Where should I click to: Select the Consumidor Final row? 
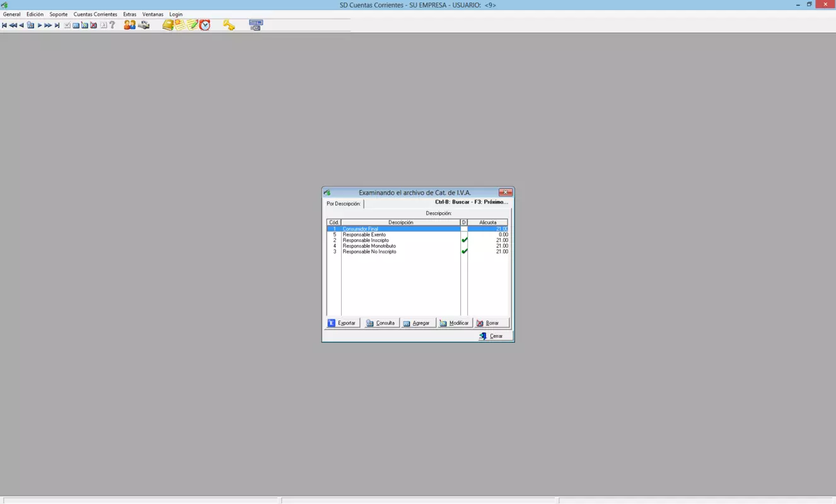(417, 229)
